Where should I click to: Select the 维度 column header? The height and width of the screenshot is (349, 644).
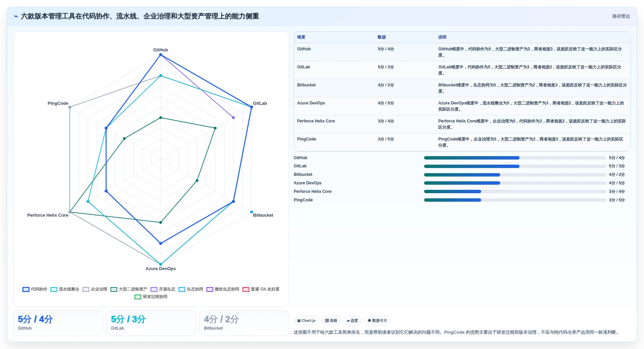point(301,37)
